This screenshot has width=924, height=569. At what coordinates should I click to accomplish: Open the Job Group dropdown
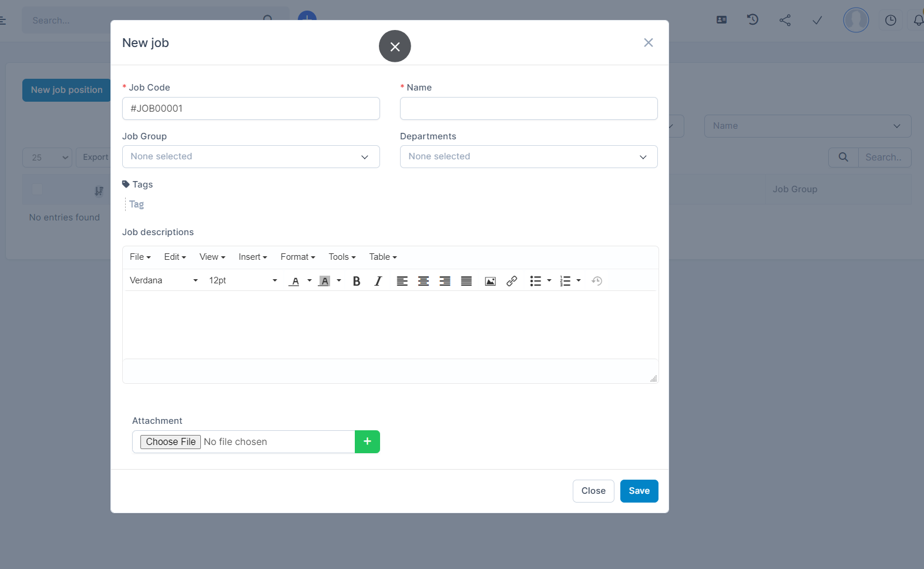click(x=251, y=156)
